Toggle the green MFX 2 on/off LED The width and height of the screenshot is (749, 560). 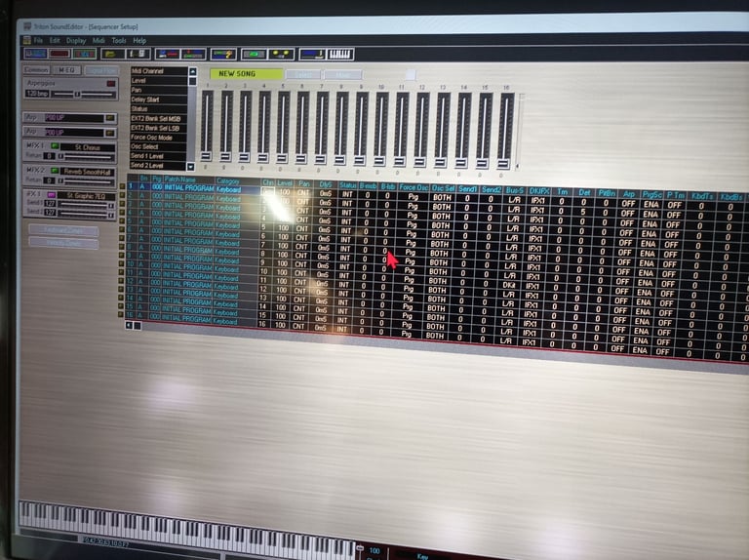point(55,170)
